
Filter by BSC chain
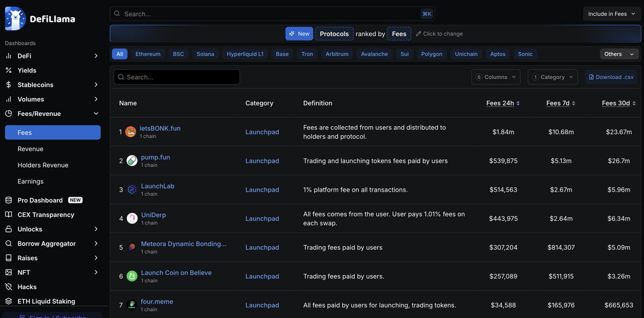click(x=178, y=54)
